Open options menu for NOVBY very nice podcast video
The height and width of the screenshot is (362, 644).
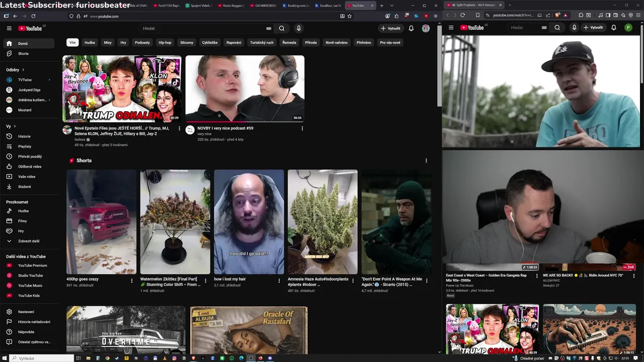click(x=302, y=129)
